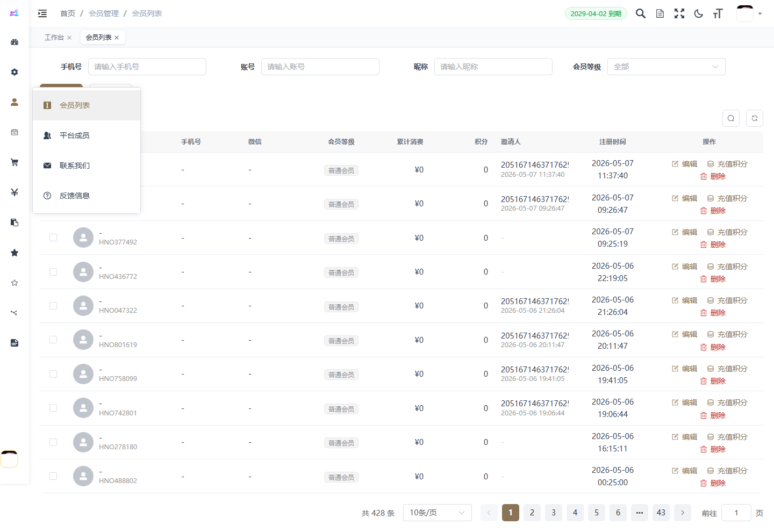Select 会员列表 in popup menu
This screenshot has width=774, height=532.
[x=87, y=105]
